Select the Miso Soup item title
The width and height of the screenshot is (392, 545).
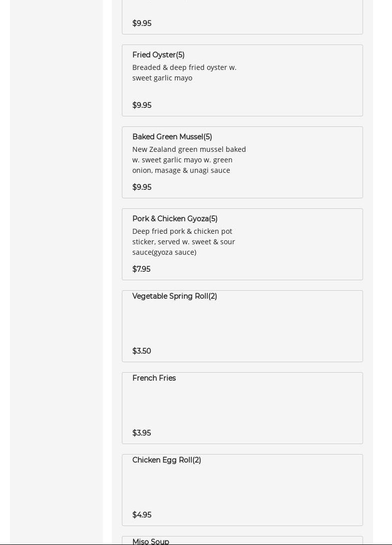(150, 542)
